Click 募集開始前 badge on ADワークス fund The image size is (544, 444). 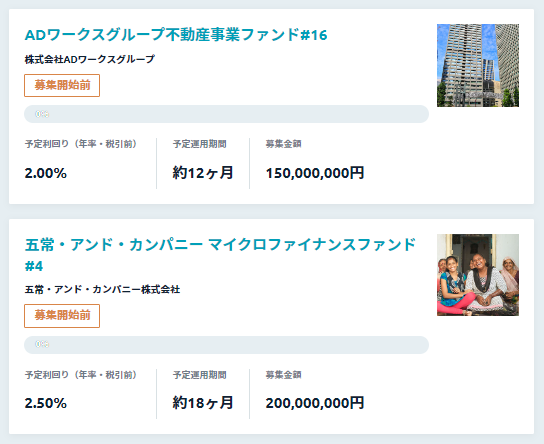pyautogui.click(x=62, y=85)
